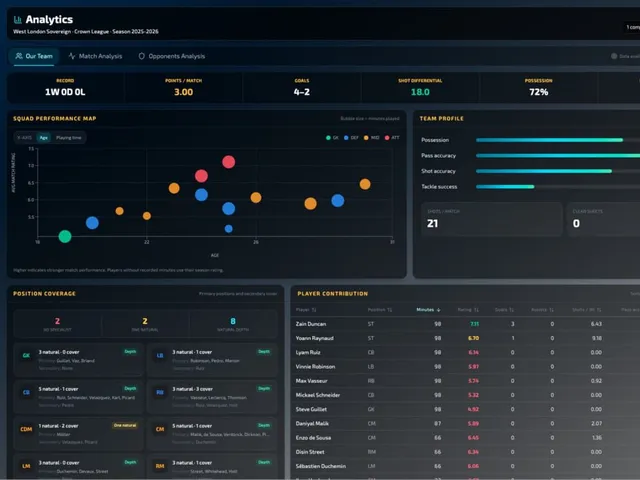Toggle DEF series in chart legend
This screenshot has width=640, height=480.
(x=351, y=138)
